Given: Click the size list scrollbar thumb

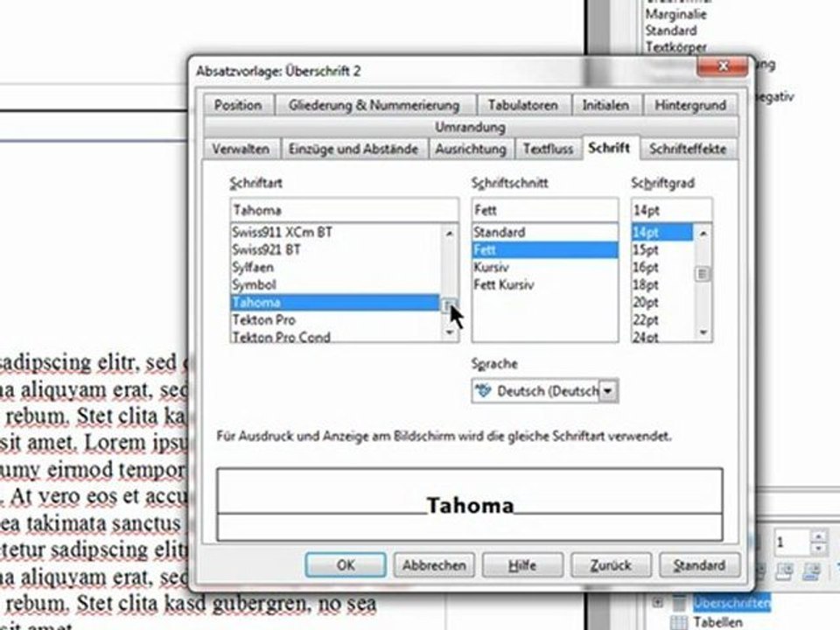Looking at the screenshot, I should (703, 274).
